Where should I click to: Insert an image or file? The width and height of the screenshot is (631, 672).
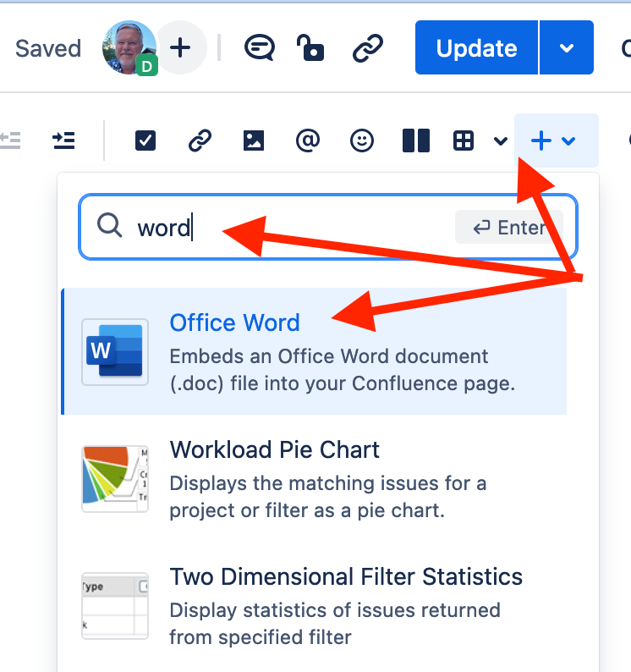pyautogui.click(x=254, y=140)
